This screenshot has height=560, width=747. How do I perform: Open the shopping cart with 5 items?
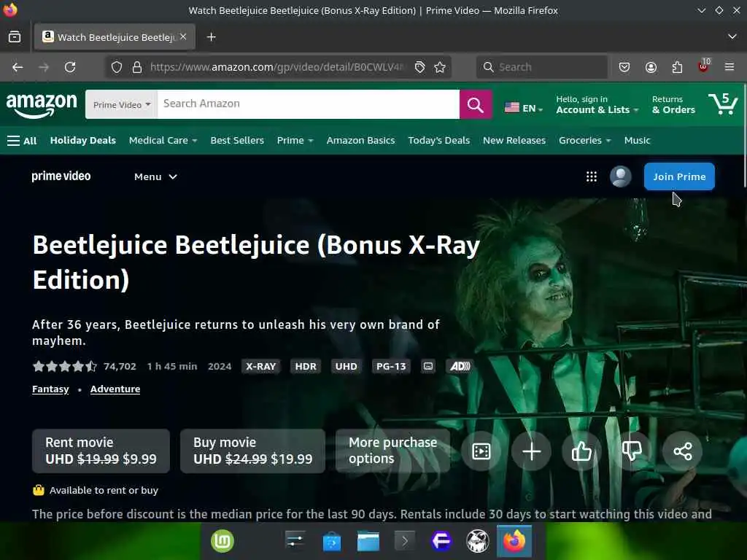723,104
